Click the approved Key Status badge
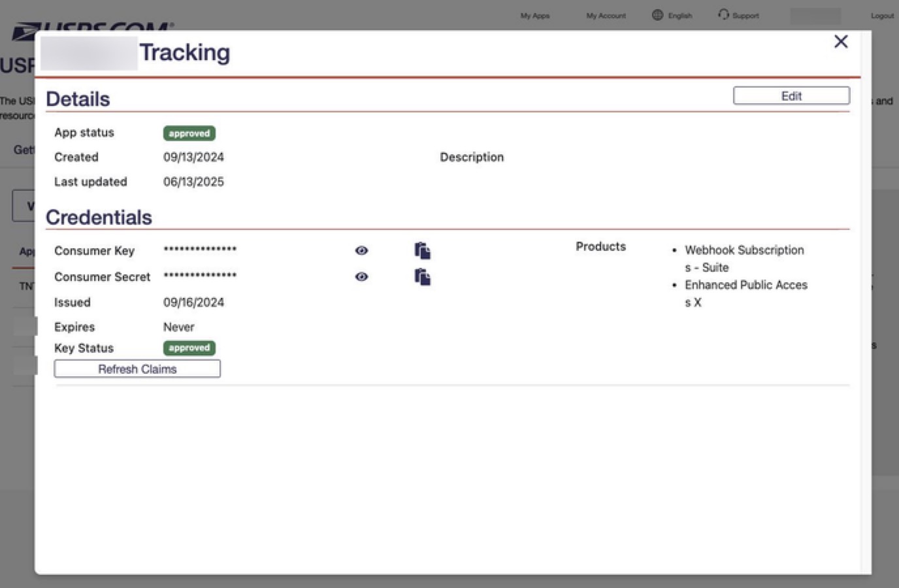 (x=189, y=348)
